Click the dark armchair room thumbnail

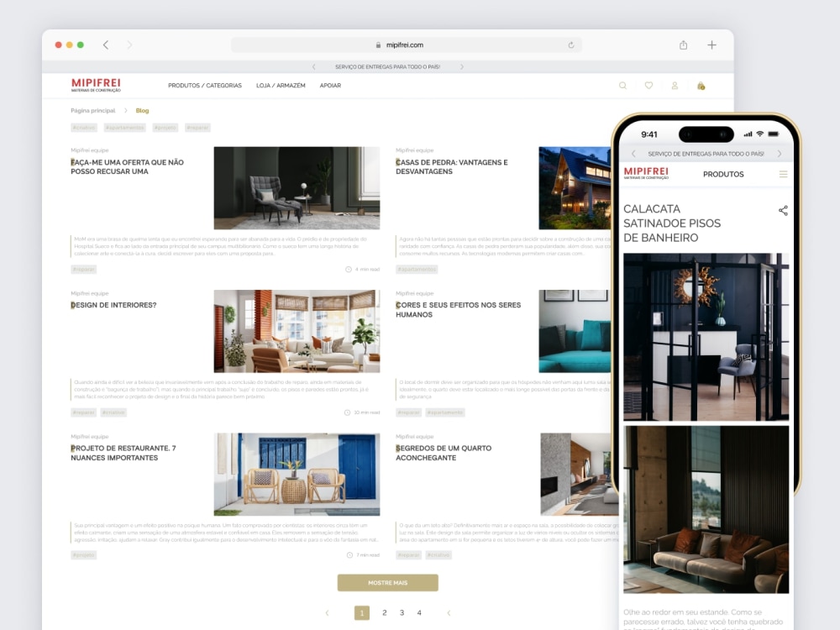tap(297, 188)
